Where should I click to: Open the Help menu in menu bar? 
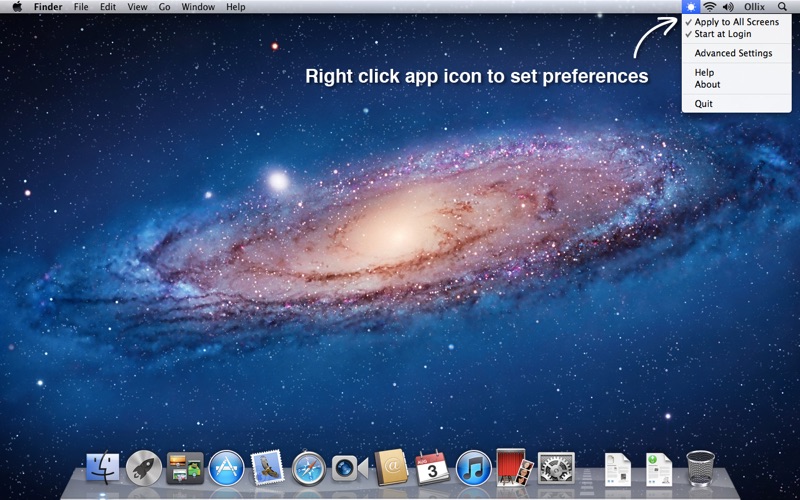coord(236,7)
